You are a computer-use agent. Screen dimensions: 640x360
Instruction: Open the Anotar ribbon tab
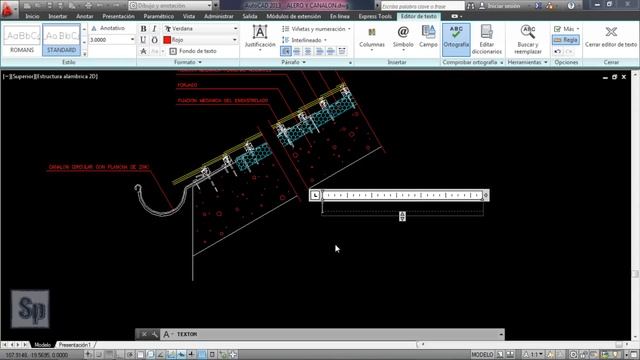pyautogui.click(x=85, y=16)
